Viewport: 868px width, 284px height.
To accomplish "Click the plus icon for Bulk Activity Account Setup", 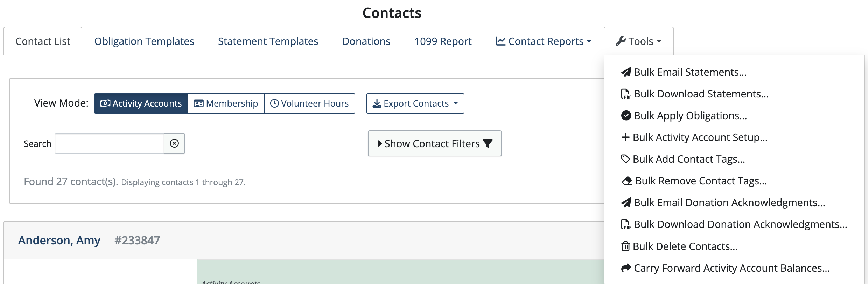I will coord(625,137).
